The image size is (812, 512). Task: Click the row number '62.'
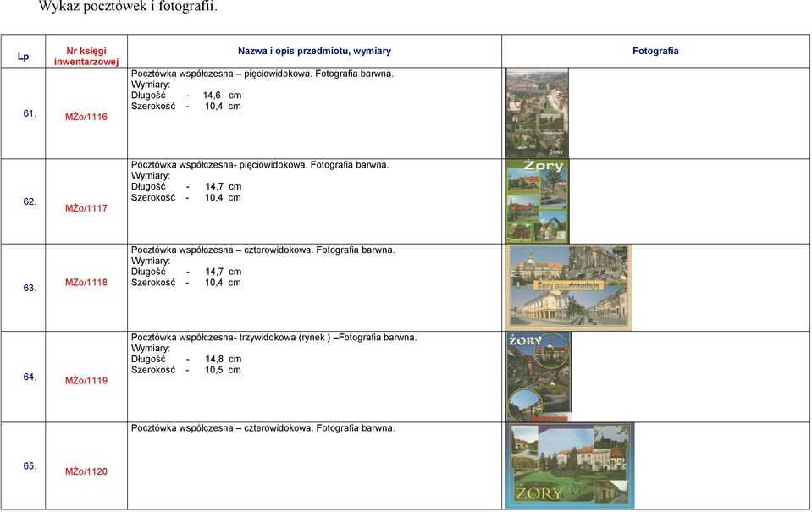pyautogui.click(x=30, y=201)
